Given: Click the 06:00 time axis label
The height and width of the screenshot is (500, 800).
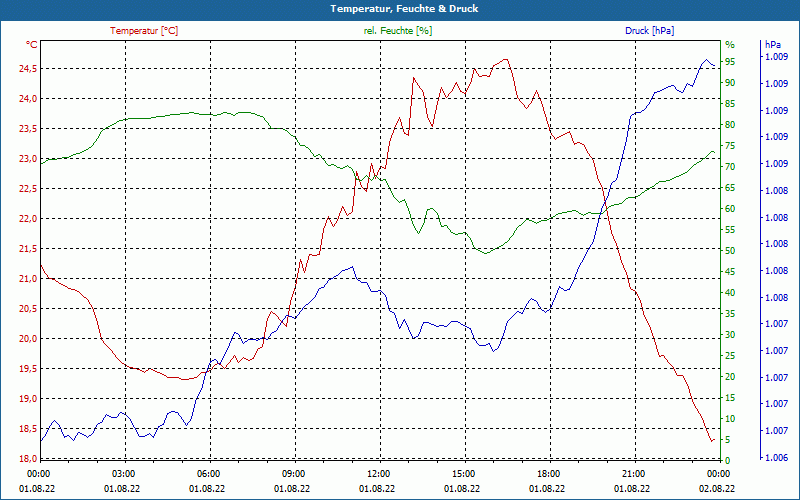Looking at the screenshot, I should click(x=208, y=473).
